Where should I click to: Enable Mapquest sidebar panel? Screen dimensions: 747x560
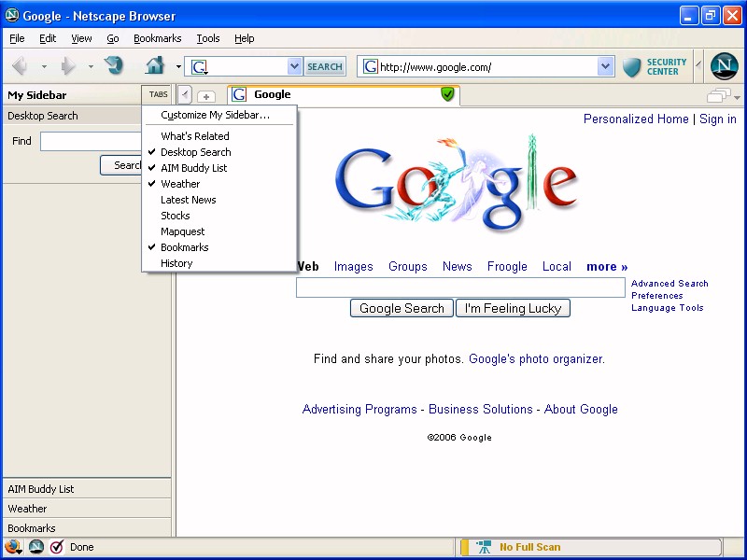(x=219, y=231)
